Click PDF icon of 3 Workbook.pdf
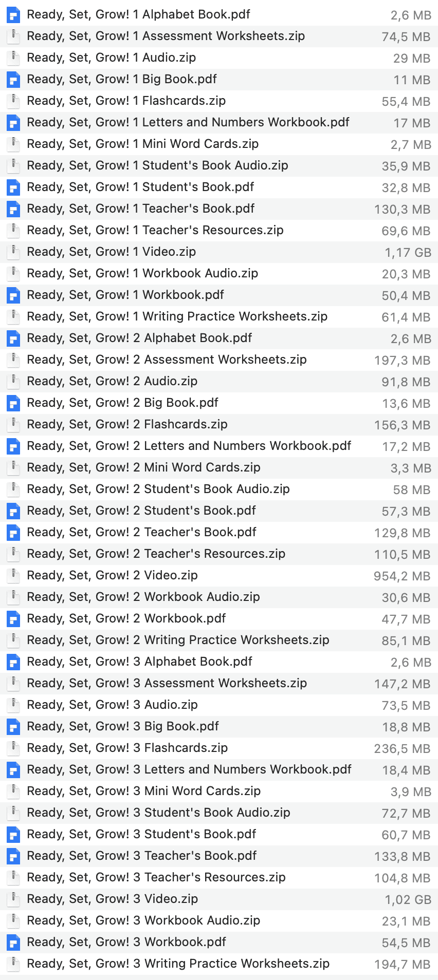438x980 pixels. coord(13,942)
